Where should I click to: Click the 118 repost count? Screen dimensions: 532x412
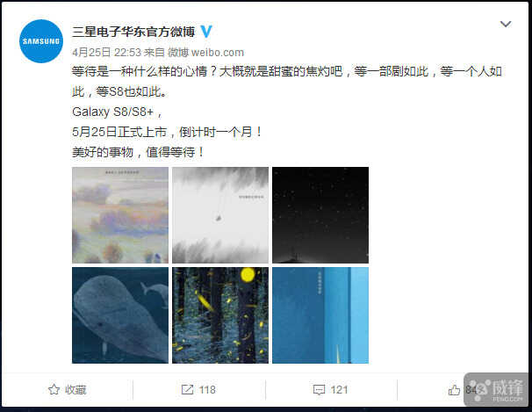[x=207, y=390]
